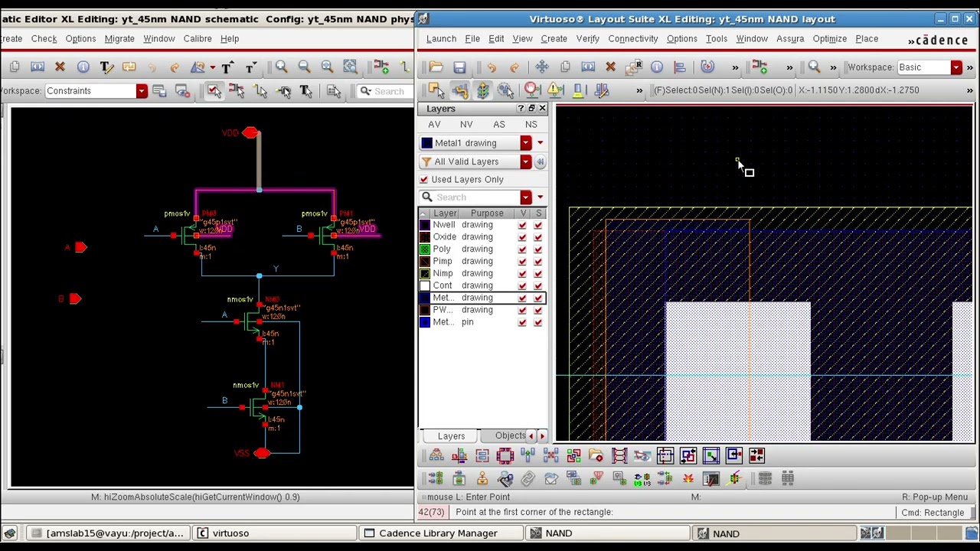Click the blue info Properties icon in layout toolbar
Image resolution: width=980 pixels, height=551 pixels.
click(656, 67)
